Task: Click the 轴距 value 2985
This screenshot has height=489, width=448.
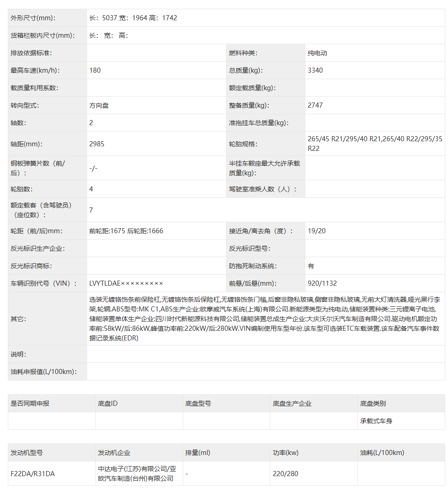Action: (x=97, y=144)
